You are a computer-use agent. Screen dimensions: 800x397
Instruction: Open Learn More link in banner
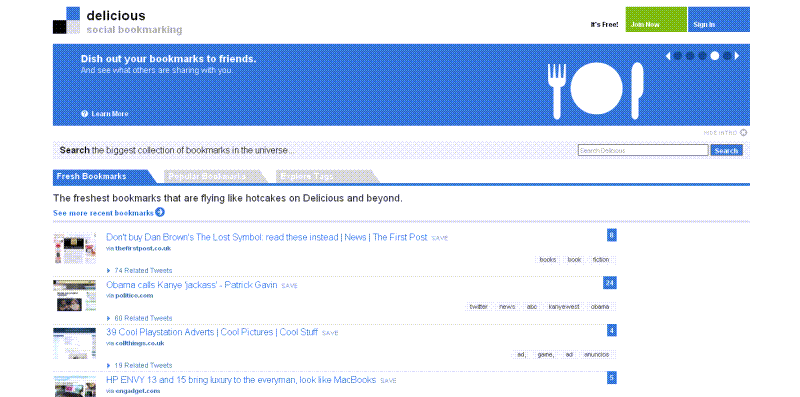click(110, 114)
